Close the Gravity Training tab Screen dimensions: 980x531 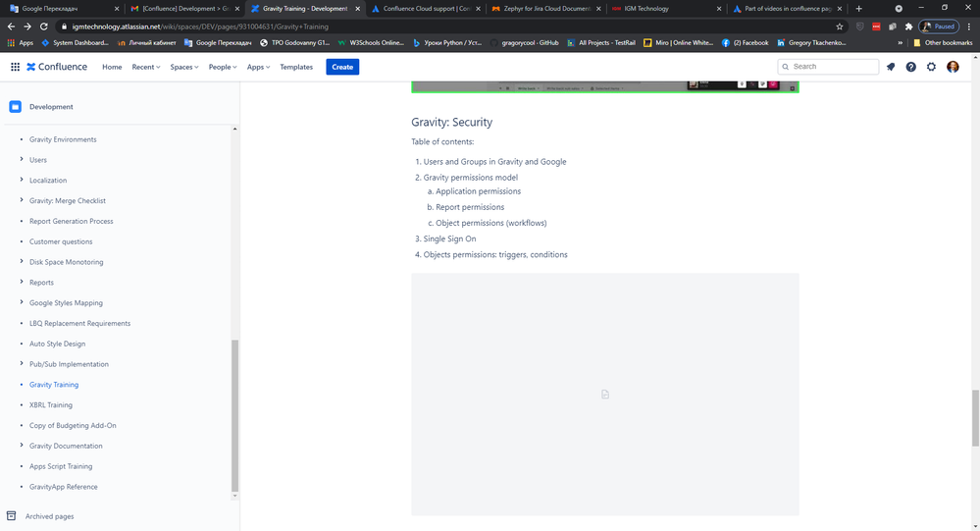pos(357,9)
